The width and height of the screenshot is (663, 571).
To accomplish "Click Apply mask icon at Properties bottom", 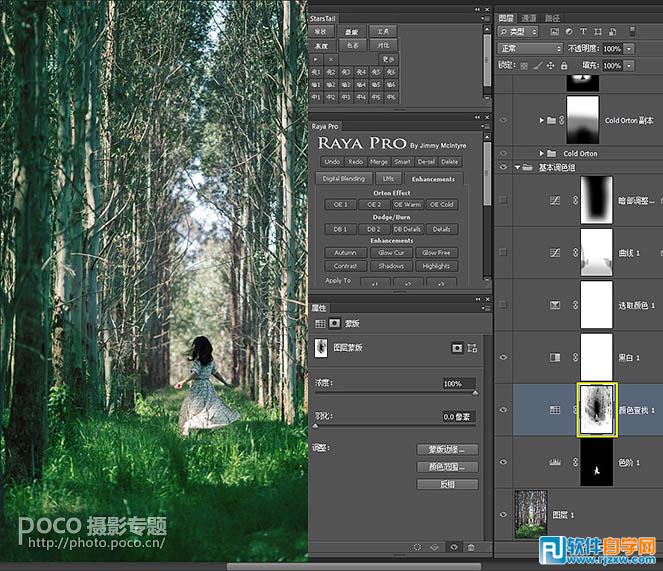I will click(x=435, y=547).
